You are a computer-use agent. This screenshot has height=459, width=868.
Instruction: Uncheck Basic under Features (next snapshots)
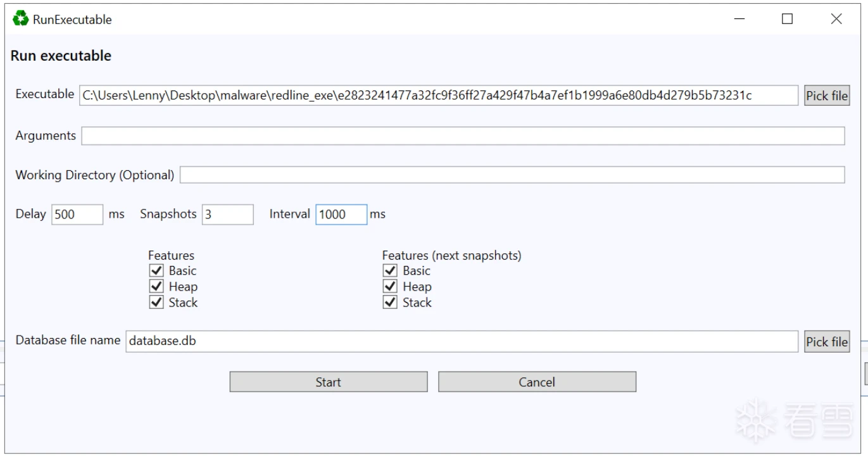(x=390, y=271)
